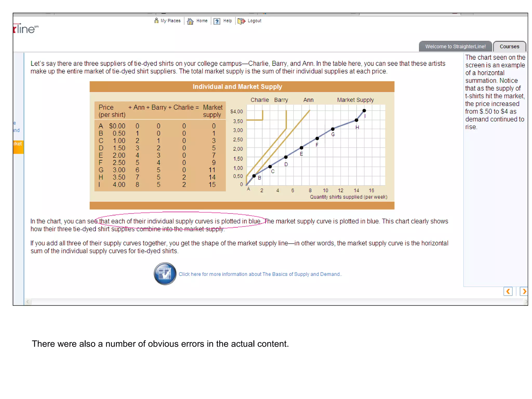Click the StraighterLine logo
This screenshot has height=399, width=532.
[x=25, y=29]
